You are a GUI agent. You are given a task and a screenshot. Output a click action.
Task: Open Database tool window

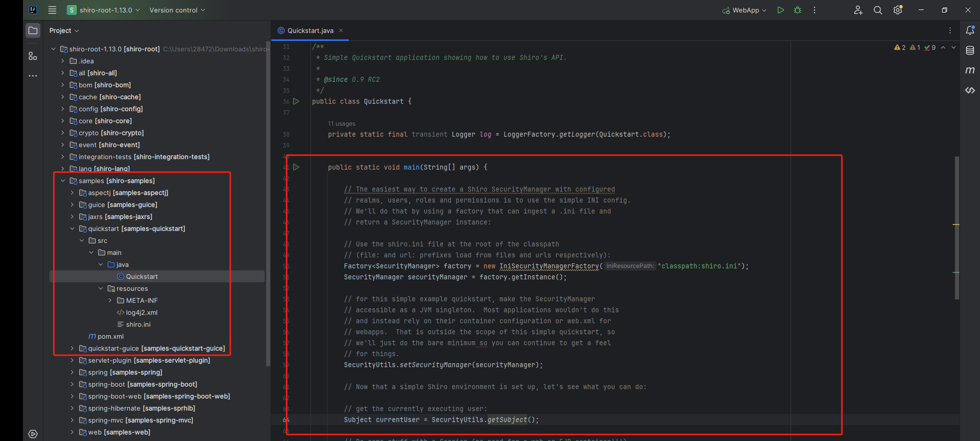970,50
